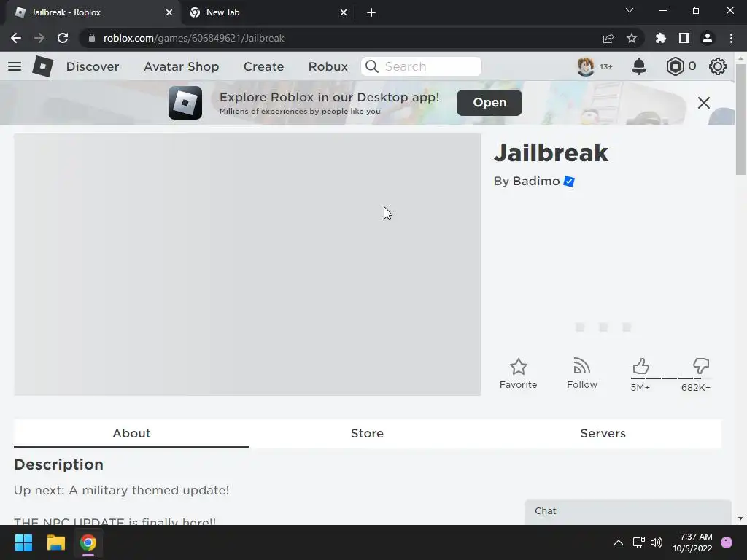Open the Badimo creator profile
This screenshot has width=747, height=560.
pos(536,182)
